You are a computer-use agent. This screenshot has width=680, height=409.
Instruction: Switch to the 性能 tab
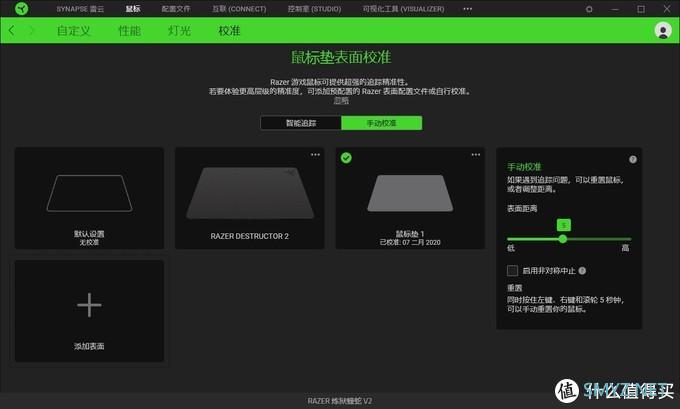[129, 31]
